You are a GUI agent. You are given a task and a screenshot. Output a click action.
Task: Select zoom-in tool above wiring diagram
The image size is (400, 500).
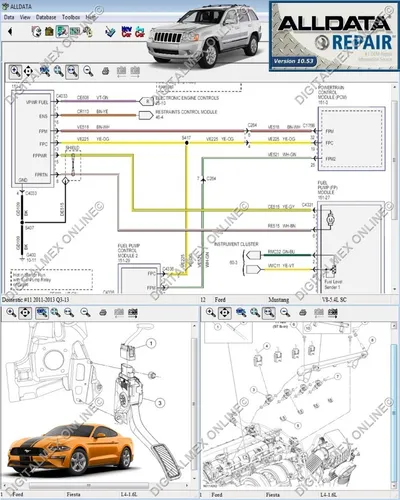(15, 71)
